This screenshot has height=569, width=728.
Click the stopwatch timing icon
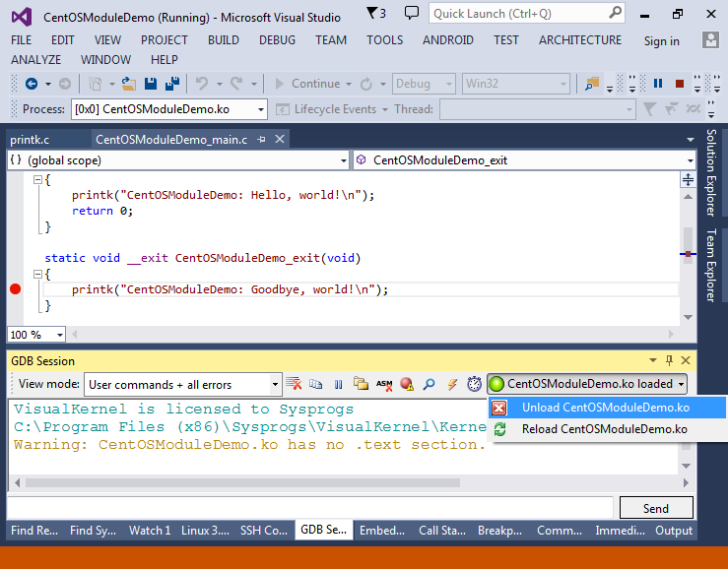coord(474,384)
